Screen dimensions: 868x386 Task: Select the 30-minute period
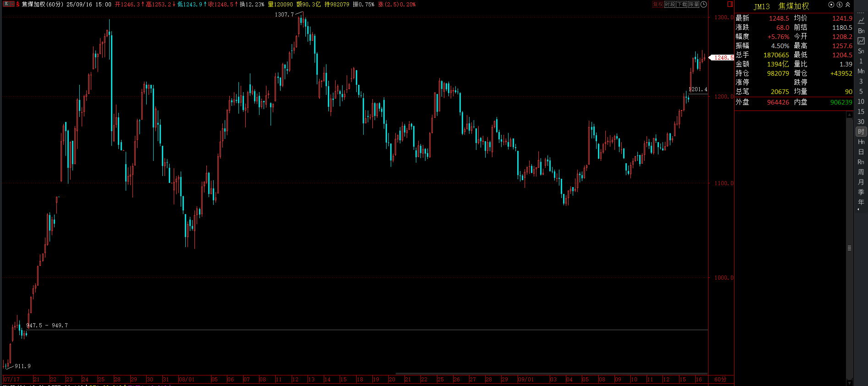pos(861,121)
